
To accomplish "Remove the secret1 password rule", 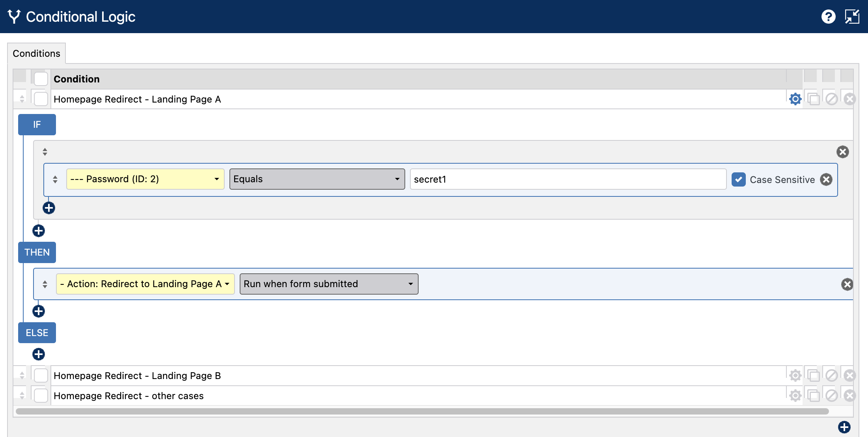I will click(x=826, y=179).
